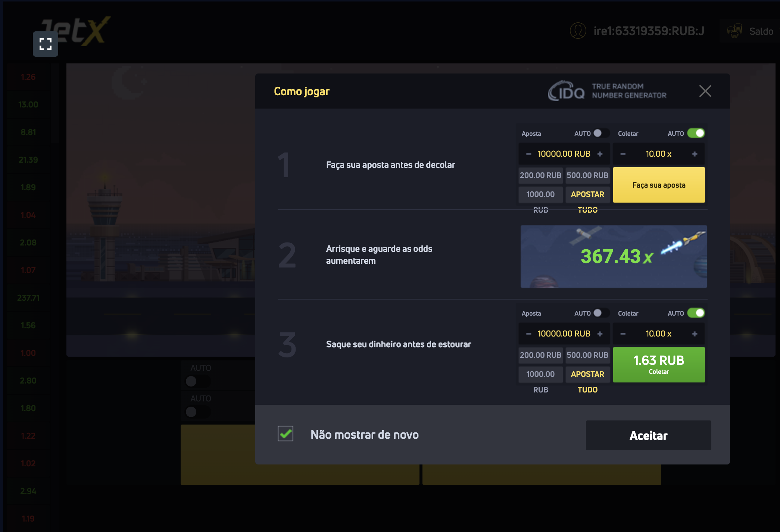Decrease the bet with minus icon in step 1
Image resolution: width=780 pixels, height=532 pixels.
click(x=528, y=154)
